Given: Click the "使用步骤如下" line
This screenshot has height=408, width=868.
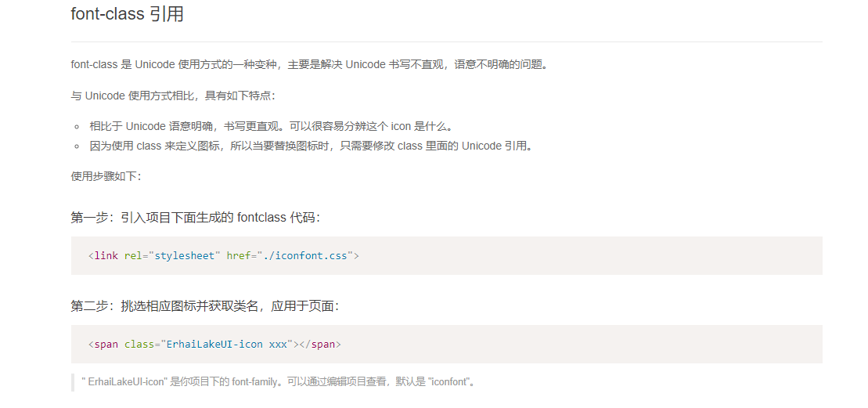Looking at the screenshot, I should 106,176.
